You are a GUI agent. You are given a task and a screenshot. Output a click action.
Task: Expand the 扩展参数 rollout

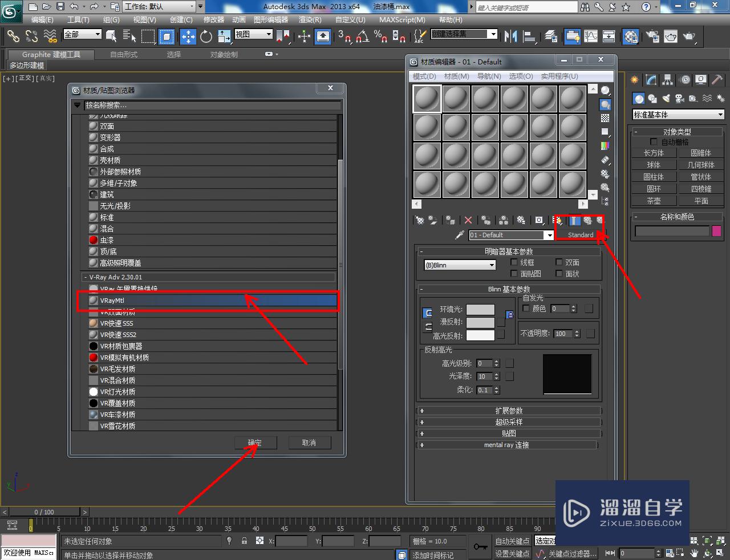tap(509, 411)
